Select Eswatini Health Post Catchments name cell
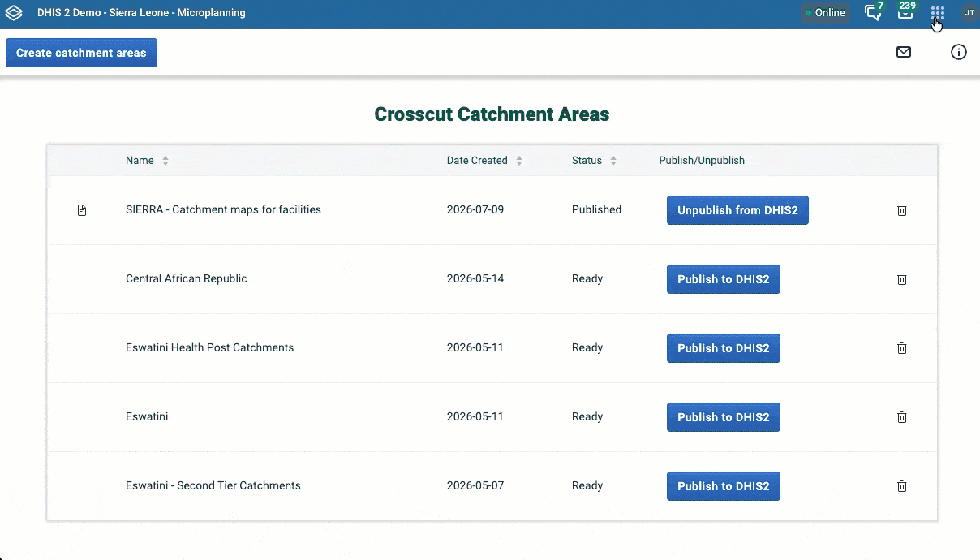Screen dimensions: 980x560 point(209,347)
